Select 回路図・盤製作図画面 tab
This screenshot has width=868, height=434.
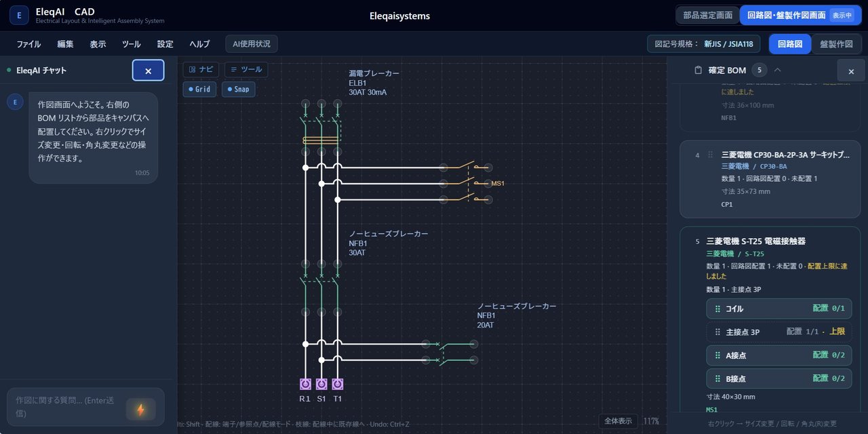click(x=800, y=15)
